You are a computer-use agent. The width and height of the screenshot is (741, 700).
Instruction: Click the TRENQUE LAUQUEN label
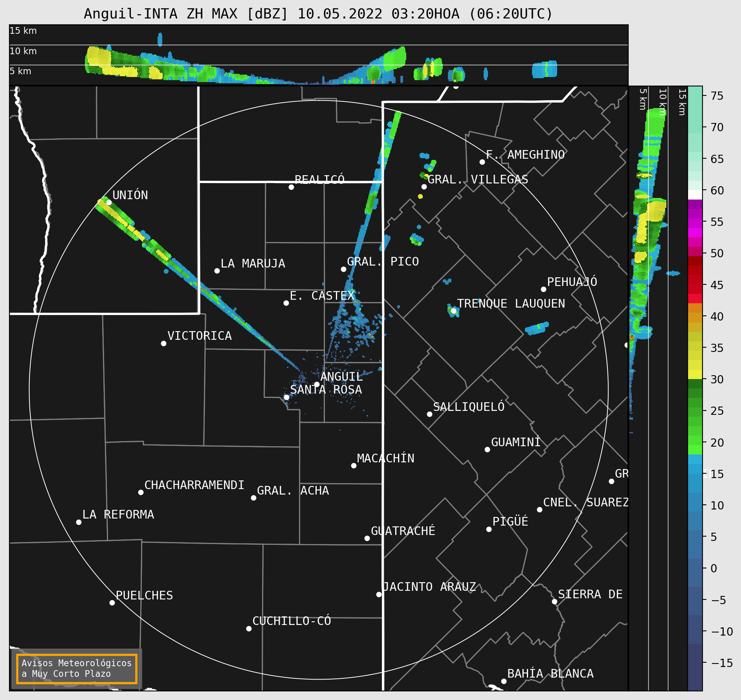(x=511, y=304)
